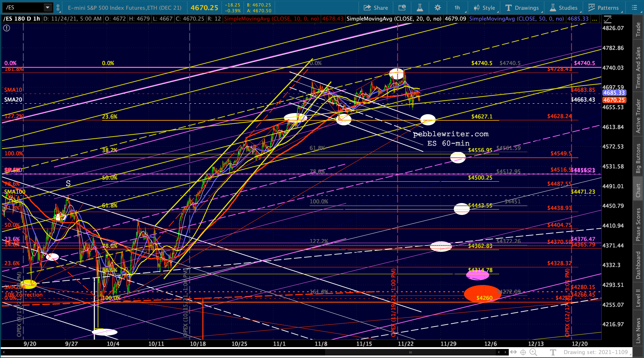The height and width of the screenshot is (358, 644).
Task: Click the chart info exclamation icon
Action: tap(7, 28)
